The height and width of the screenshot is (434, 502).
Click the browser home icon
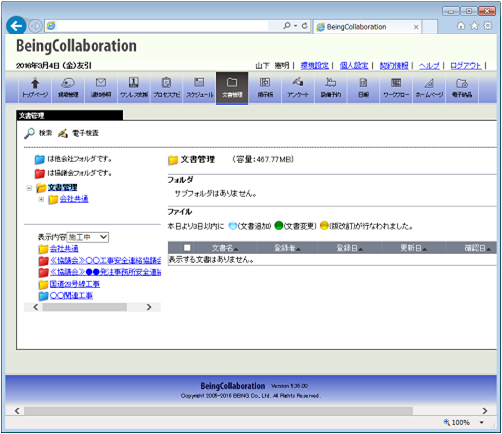(461, 26)
